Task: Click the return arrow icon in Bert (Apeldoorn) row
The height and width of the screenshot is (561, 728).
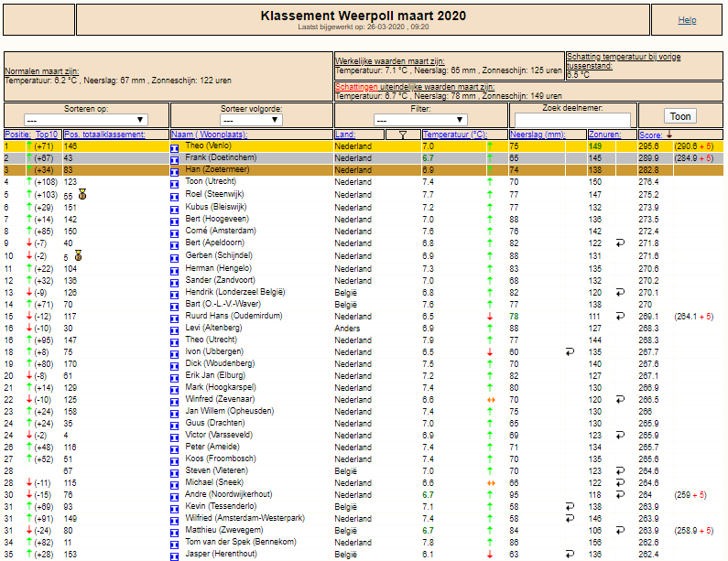Action: (619, 243)
